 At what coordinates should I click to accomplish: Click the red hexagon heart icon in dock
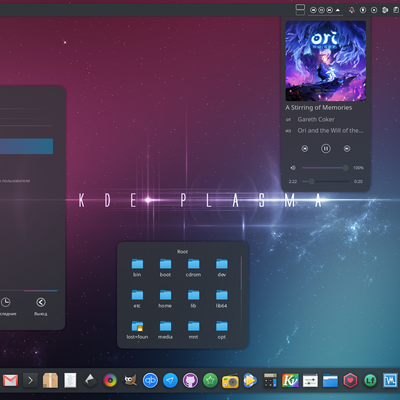pos(350,380)
